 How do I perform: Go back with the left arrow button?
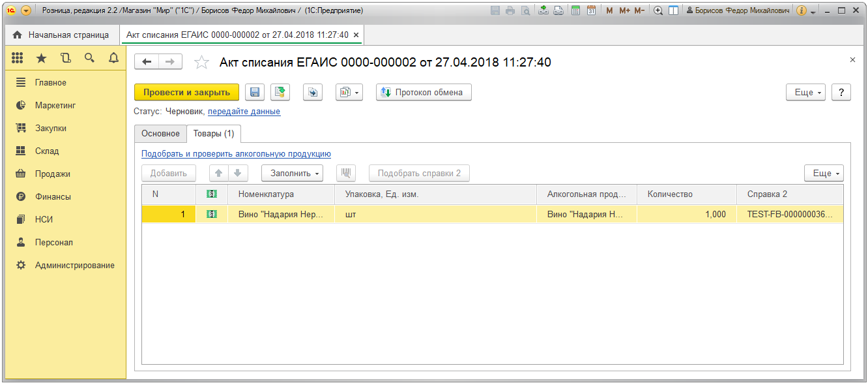point(146,62)
